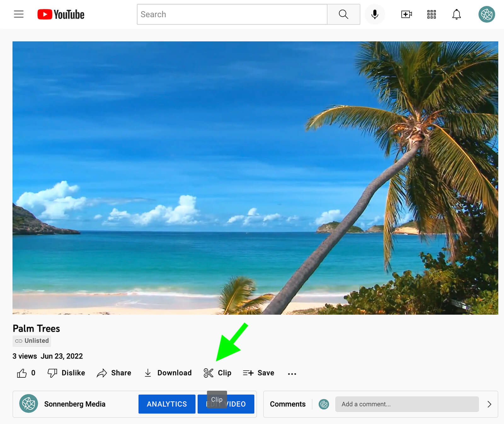Go to YouTube home via logo
504x424 pixels.
click(x=61, y=14)
